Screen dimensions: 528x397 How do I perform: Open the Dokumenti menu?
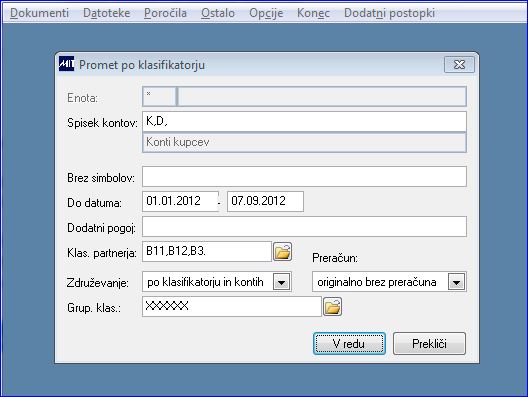coord(39,13)
